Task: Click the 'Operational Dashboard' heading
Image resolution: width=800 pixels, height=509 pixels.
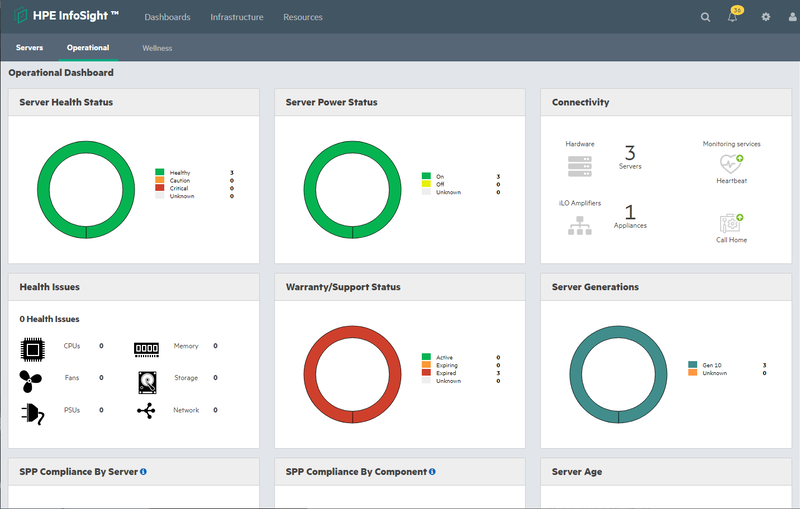Action: pos(61,72)
